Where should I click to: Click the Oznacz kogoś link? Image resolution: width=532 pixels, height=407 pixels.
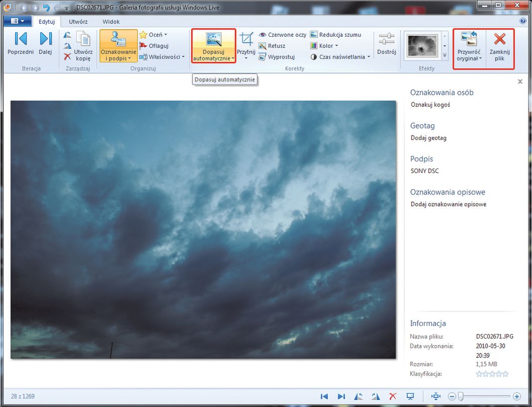tap(430, 105)
